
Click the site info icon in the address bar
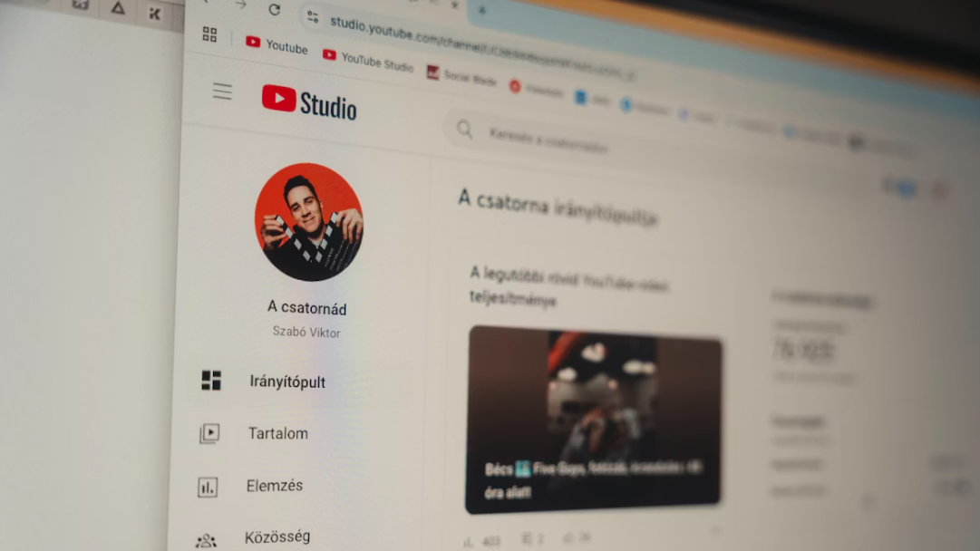(313, 17)
